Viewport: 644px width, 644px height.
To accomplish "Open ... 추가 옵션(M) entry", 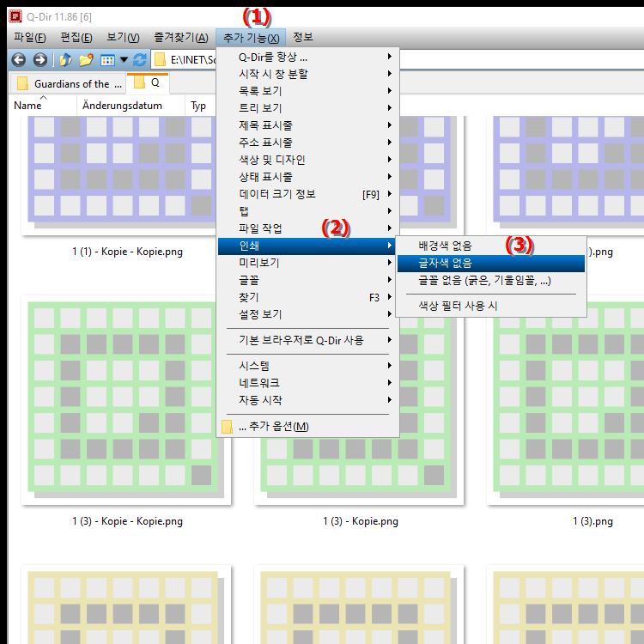I will coord(307,426).
